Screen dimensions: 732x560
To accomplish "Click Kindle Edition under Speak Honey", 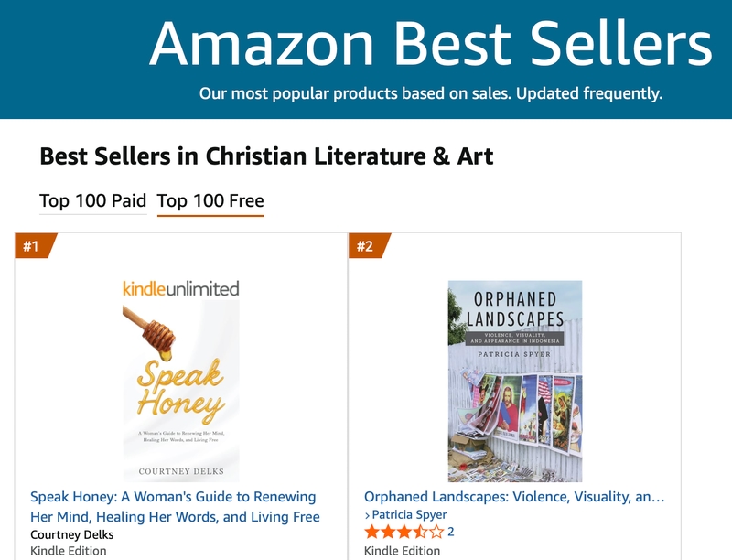I will 69,551.
